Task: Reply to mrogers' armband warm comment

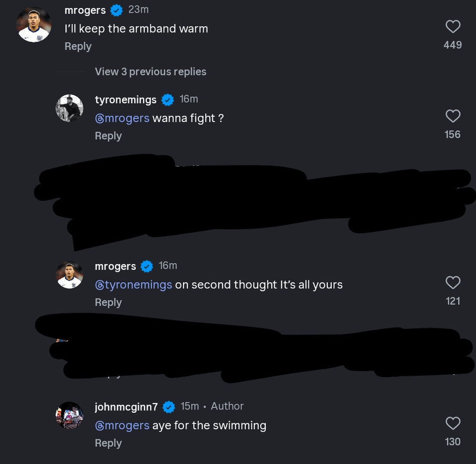Action: 78,46
